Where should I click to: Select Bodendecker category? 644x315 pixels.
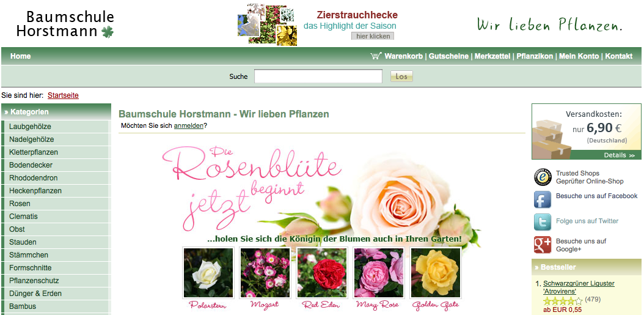(56, 165)
